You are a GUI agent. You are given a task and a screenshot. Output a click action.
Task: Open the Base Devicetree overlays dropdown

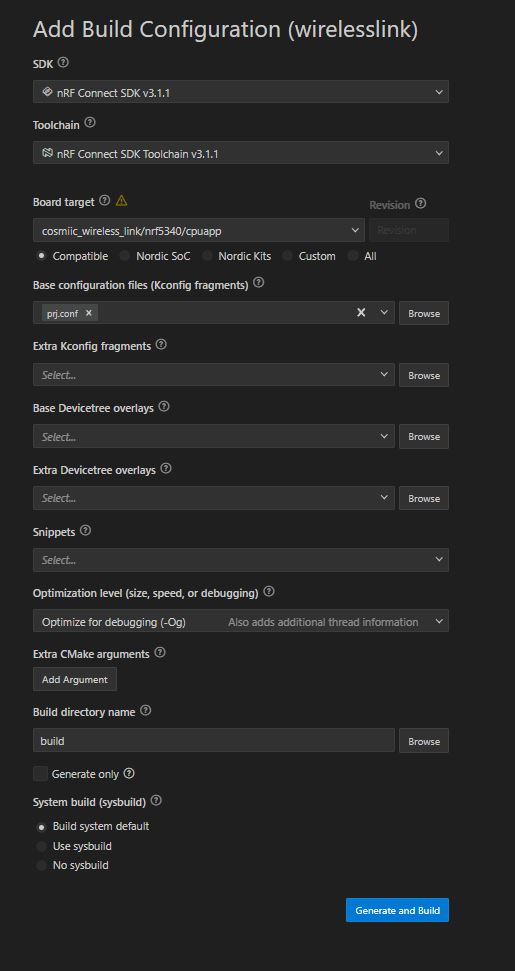point(214,437)
